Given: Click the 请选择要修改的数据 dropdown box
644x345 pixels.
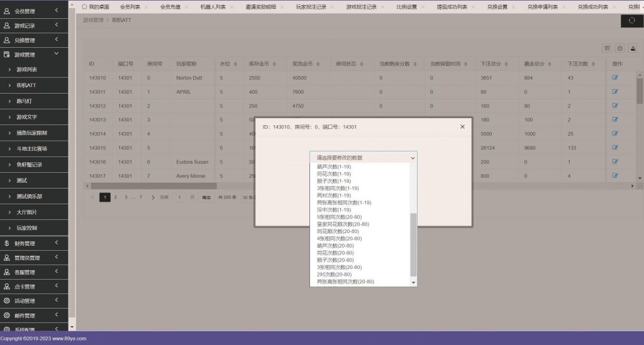Looking at the screenshot, I should coord(364,157).
